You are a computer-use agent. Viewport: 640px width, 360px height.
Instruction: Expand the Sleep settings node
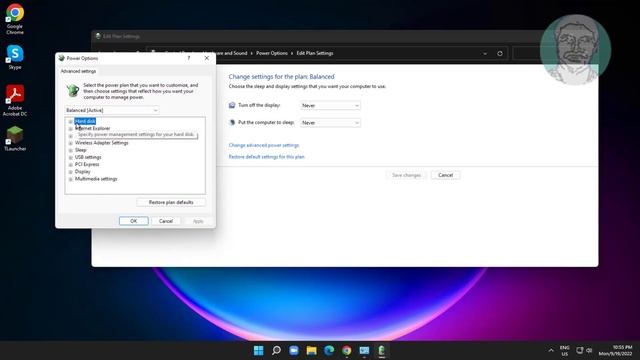tap(71, 150)
